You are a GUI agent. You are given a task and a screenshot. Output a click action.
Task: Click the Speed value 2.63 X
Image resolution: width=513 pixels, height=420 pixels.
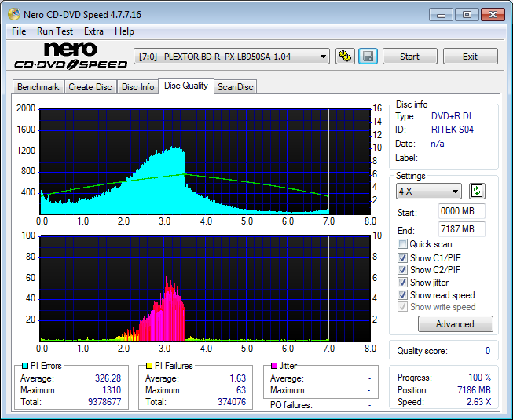pos(478,402)
